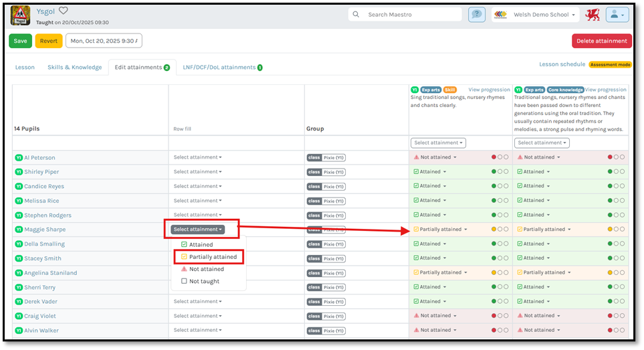Open the user profile avatar menu

coord(617,15)
